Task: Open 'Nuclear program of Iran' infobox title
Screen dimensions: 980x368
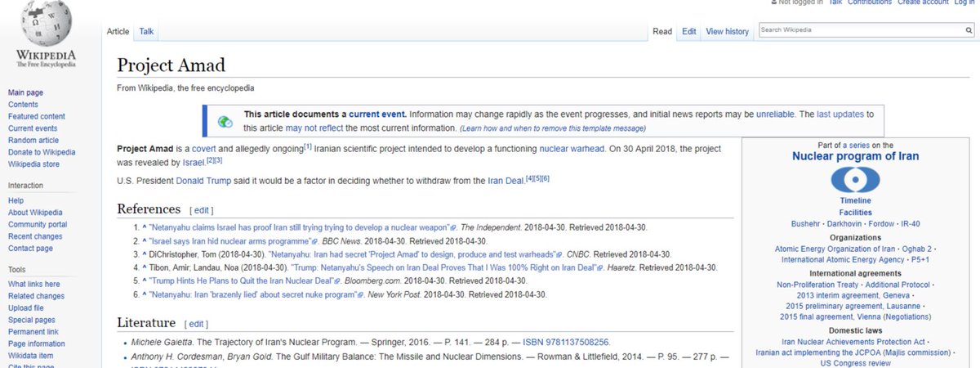Action: (855, 156)
